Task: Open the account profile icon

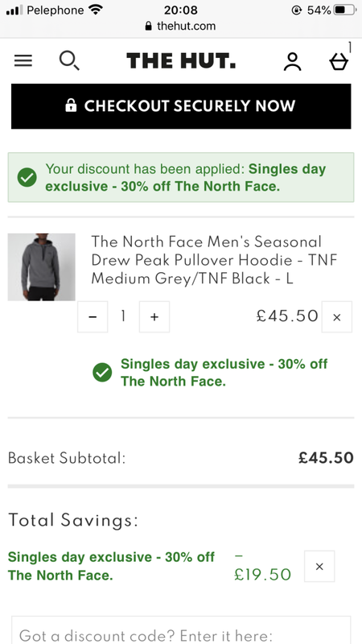Action: pyautogui.click(x=292, y=62)
